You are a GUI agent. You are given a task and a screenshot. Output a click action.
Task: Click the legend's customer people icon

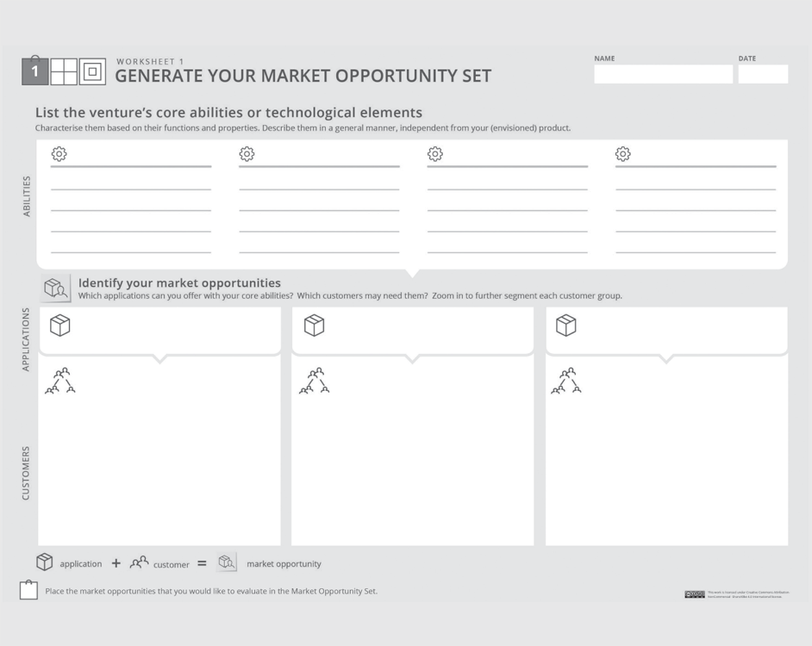(x=139, y=562)
